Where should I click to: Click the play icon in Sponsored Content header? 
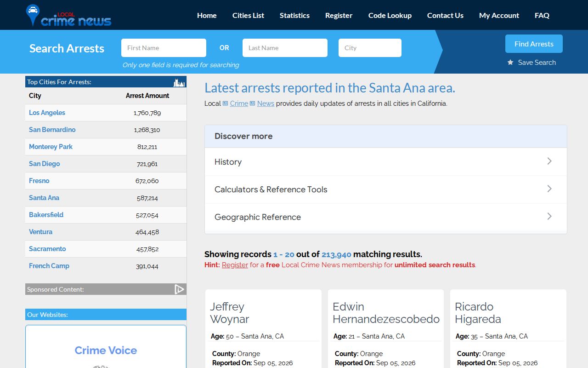(179, 289)
